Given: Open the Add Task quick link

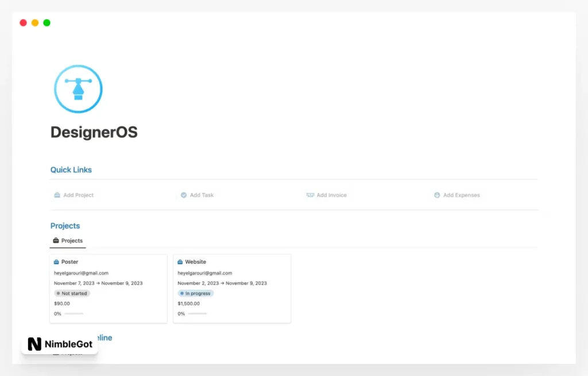Looking at the screenshot, I should coord(202,195).
